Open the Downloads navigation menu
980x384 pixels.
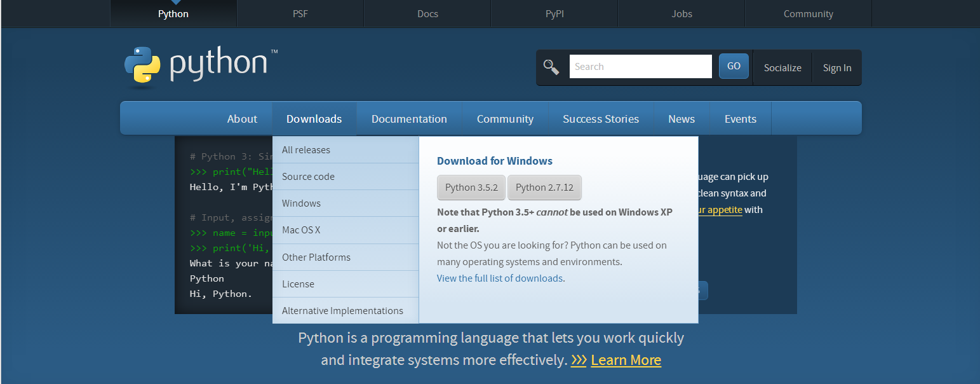314,119
